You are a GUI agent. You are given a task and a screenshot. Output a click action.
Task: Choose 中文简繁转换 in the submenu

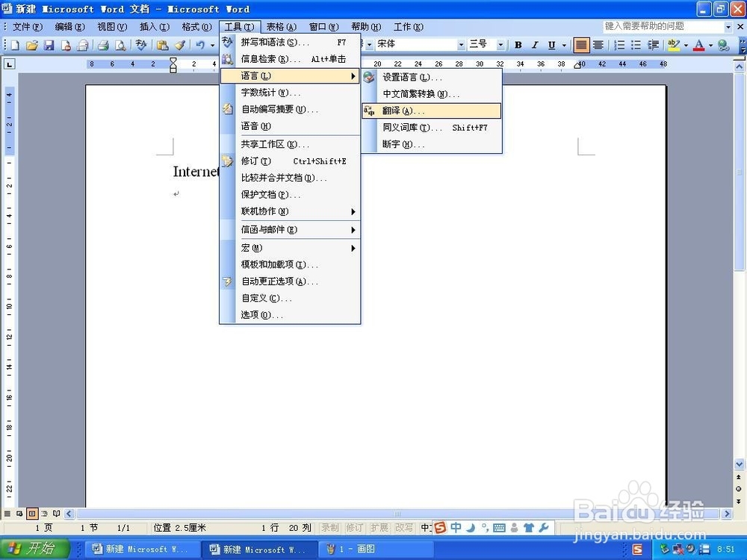tap(432, 94)
